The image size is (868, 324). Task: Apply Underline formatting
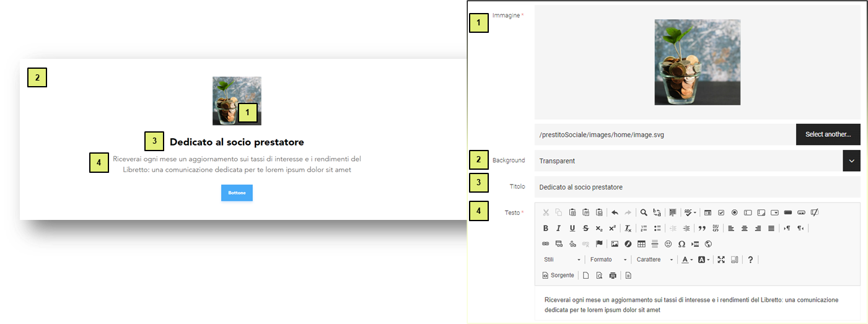tap(572, 228)
